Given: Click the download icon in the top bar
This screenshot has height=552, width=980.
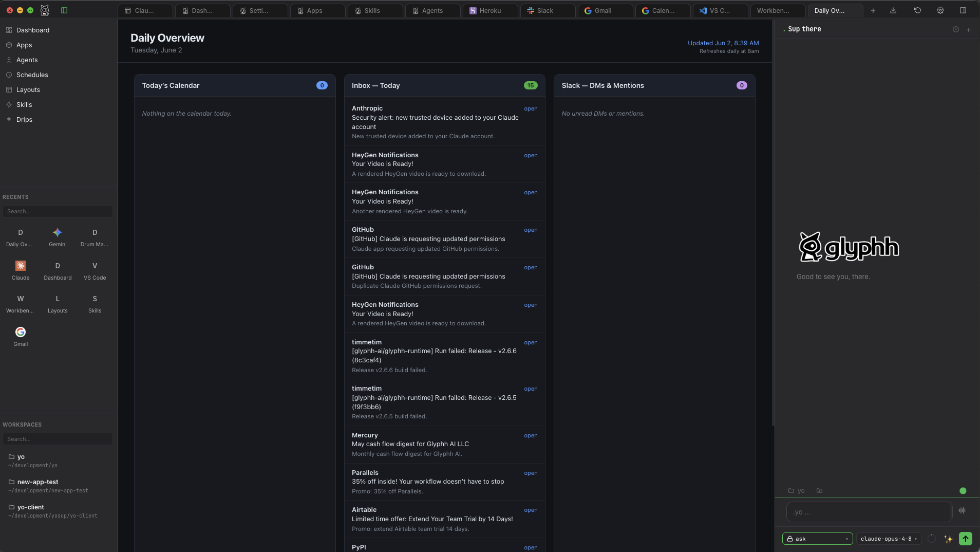Looking at the screenshot, I should [893, 10].
